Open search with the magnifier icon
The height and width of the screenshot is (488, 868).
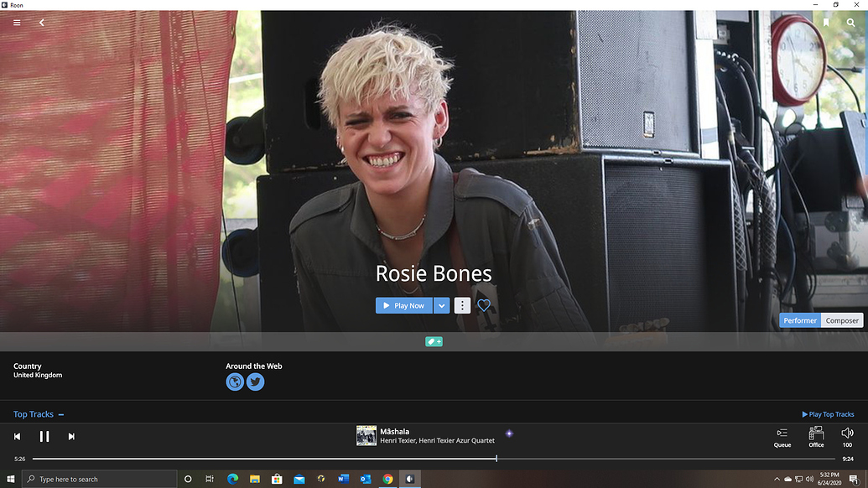pyautogui.click(x=850, y=23)
